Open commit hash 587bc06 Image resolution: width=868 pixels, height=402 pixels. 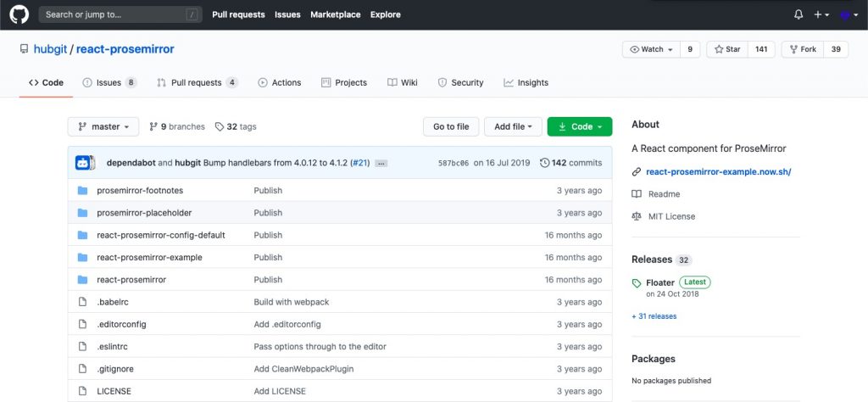point(453,163)
